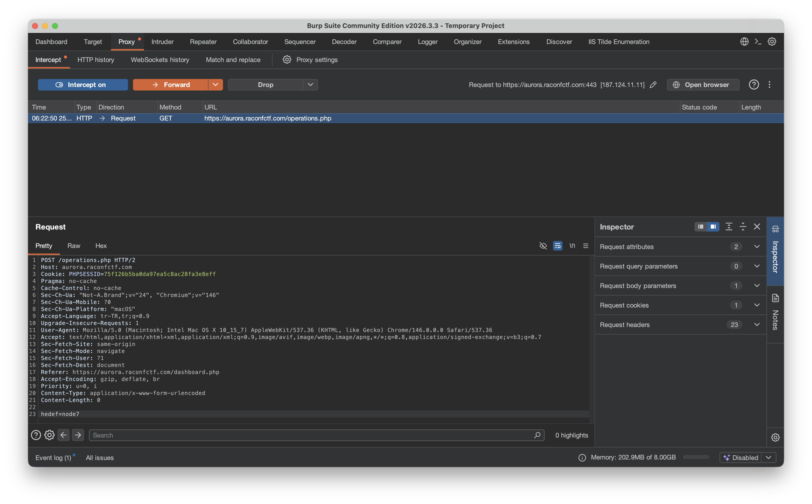Click memory info icon in status bar
Viewport: 812px width, 504px height.
tap(582, 458)
